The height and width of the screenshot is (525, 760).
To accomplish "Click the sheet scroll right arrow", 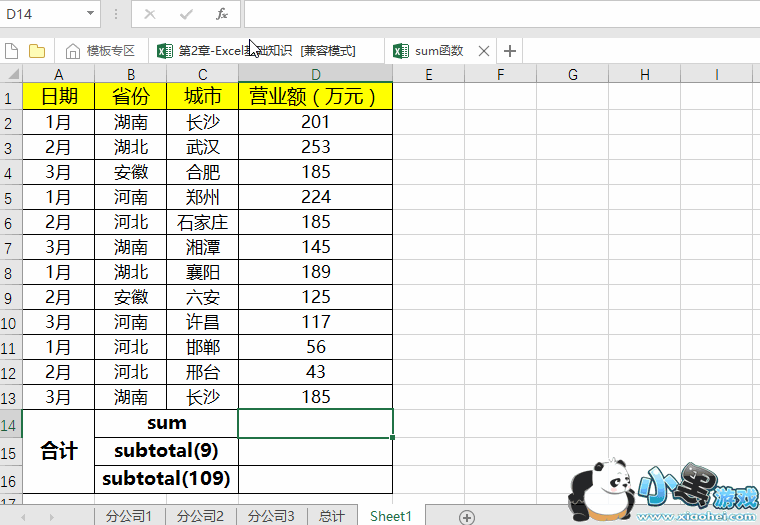I will tap(51, 518).
